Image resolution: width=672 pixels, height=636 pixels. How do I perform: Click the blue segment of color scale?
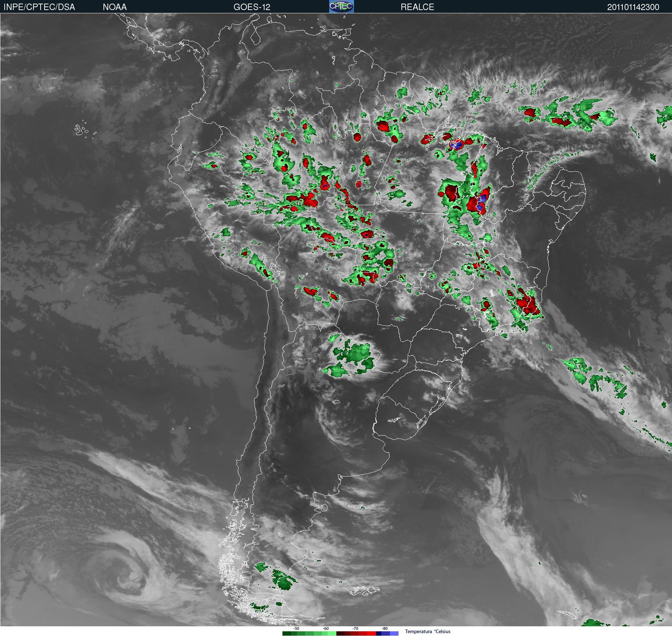pos(387,633)
